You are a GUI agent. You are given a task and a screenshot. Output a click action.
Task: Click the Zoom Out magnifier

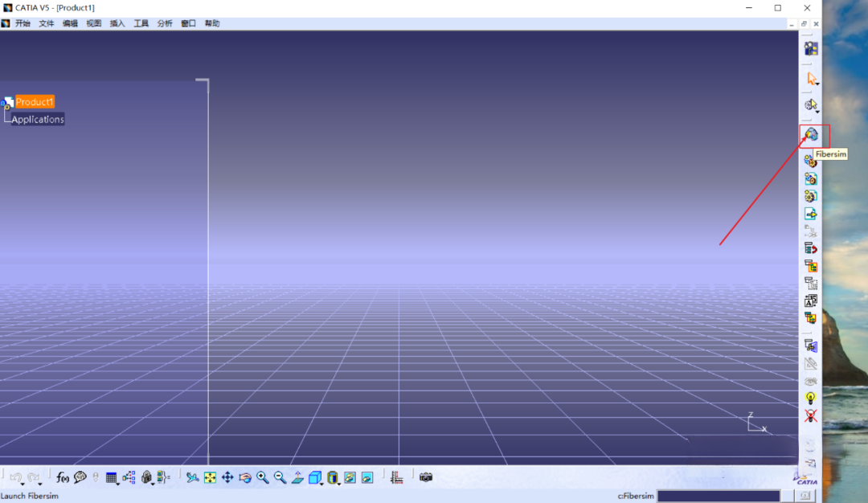(280, 477)
